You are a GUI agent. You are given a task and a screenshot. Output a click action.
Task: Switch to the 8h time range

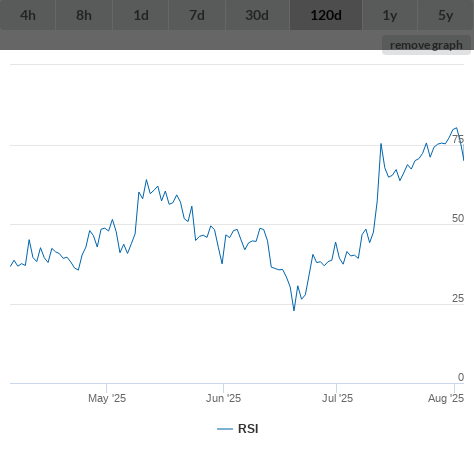click(84, 15)
